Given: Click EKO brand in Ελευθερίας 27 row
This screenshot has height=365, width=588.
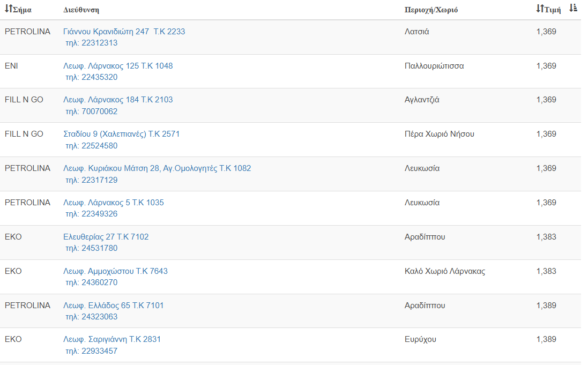Looking at the screenshot, I should [13, 237].
